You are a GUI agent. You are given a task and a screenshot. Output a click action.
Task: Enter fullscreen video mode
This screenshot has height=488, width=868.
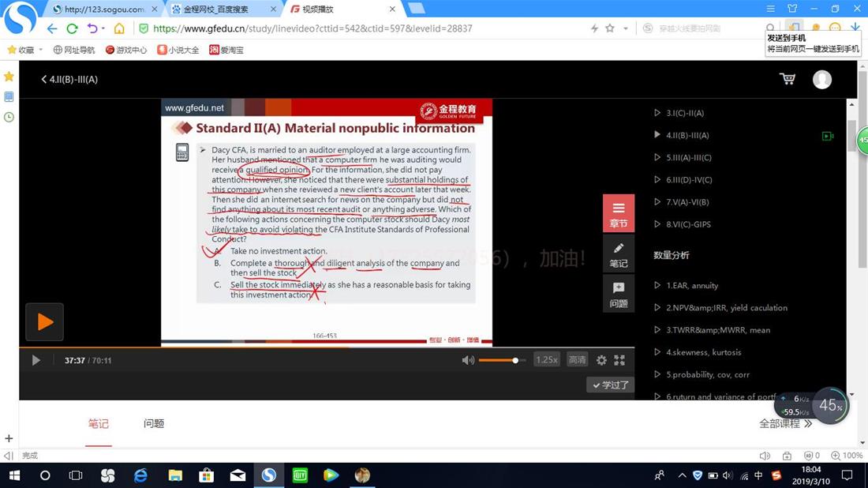[619, 360]
